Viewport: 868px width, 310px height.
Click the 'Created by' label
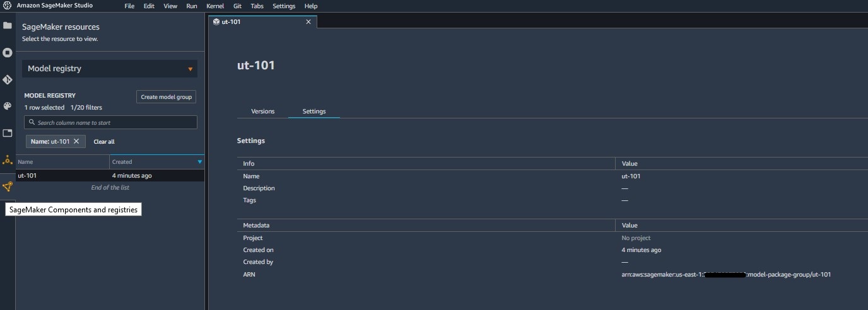click(x=258, y=262)
